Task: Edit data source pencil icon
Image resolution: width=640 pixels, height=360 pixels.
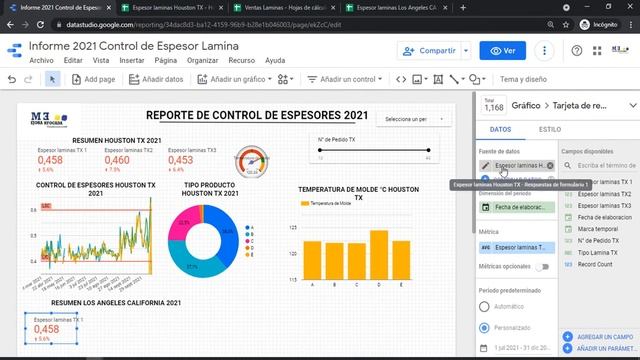Action: pyautogui.click(x=485, y=165)
